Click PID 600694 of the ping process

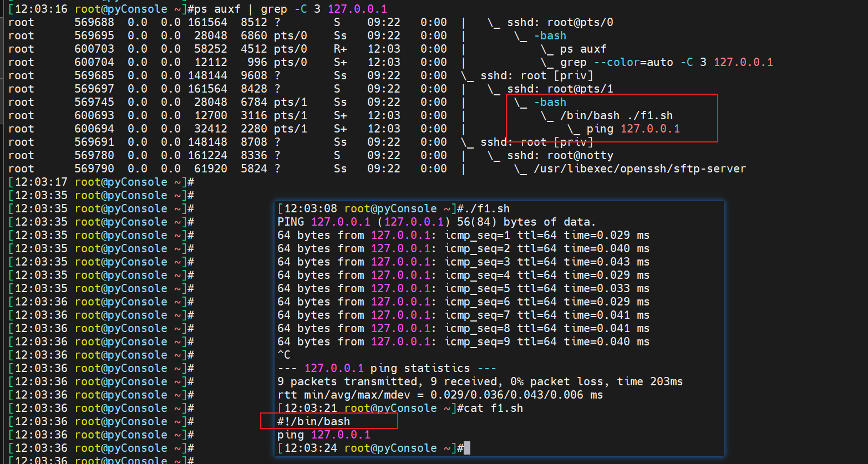click(94, 129)
